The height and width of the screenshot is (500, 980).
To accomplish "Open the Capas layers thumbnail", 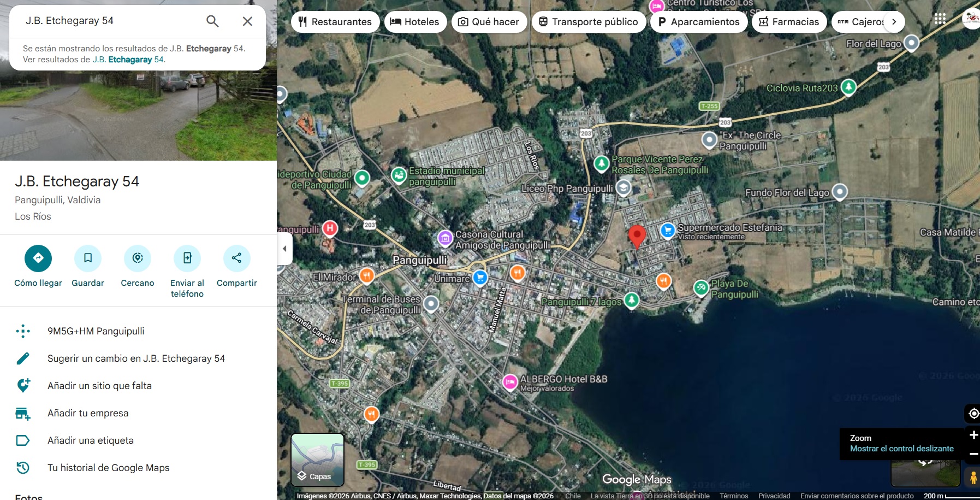I will click(318, 460).
